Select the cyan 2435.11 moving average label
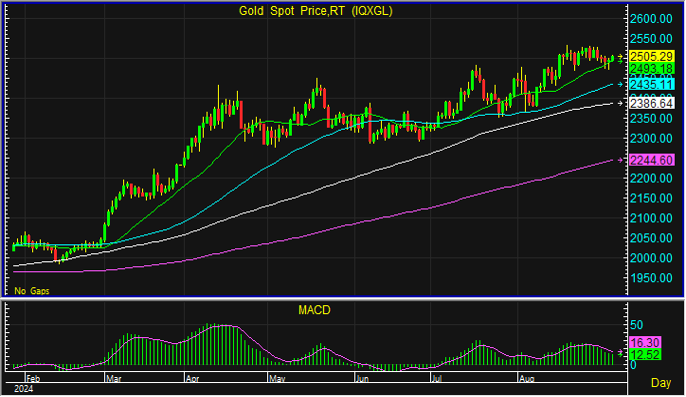Viewport: 686px width, 397px height. (651, 84)
